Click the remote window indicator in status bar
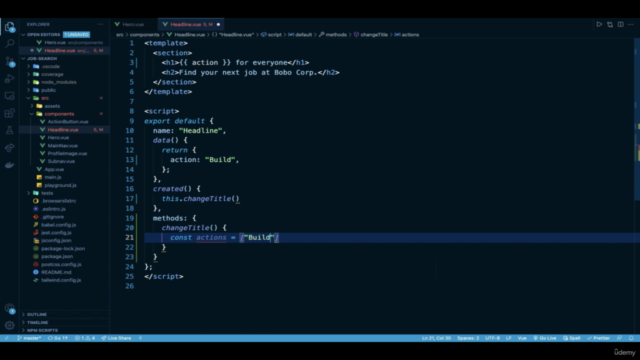The height and width of the screenshot is (360, 640). (7, 338)
